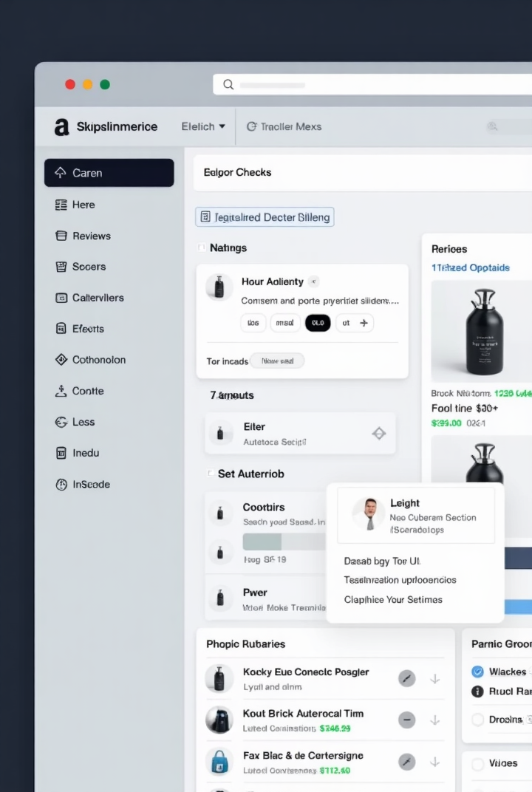Select Claplhice Your Setimes menu entry
The height and width of the screenshot is (792, 532).
tap(393, 600)
